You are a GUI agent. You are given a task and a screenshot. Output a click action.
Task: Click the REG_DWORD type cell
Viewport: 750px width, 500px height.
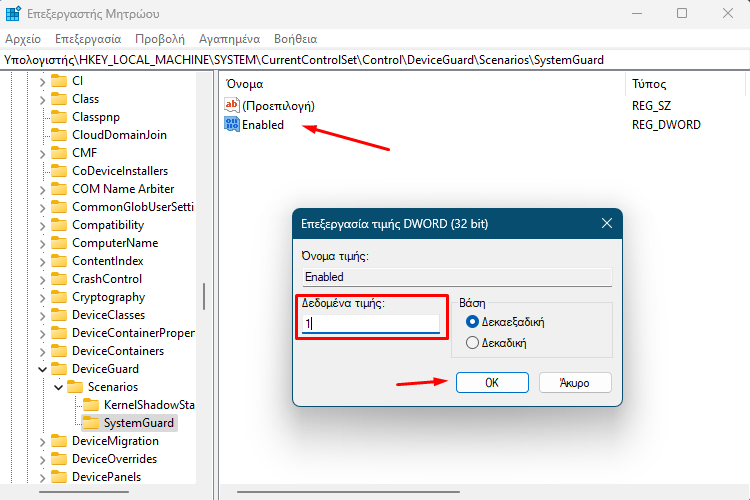pyautogui.click(x=666, y=125)
